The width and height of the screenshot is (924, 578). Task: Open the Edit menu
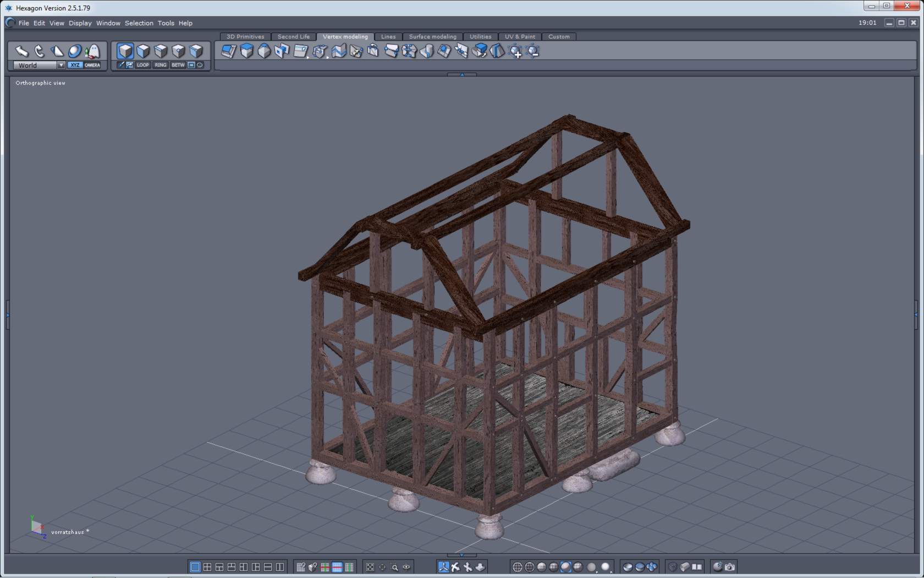[x=39, y=23]
